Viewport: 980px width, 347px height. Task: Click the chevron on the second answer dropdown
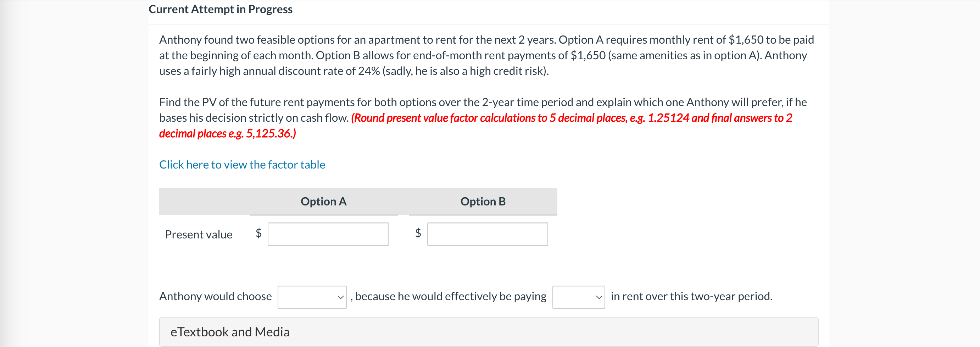(598, 297)
